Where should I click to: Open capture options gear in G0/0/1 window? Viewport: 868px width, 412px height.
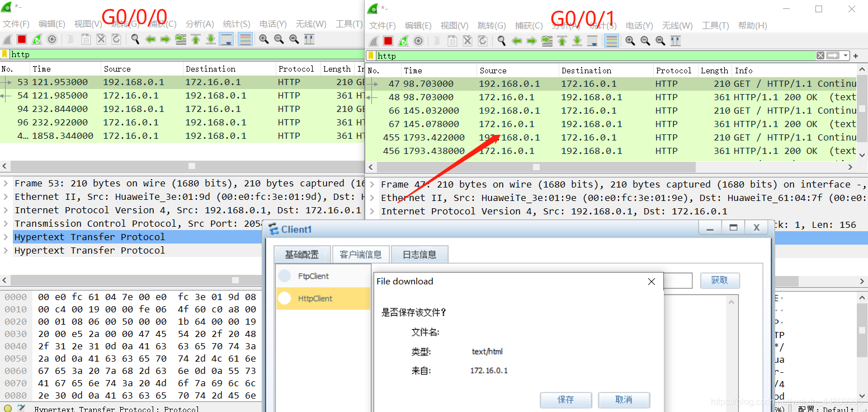[418, 41]
